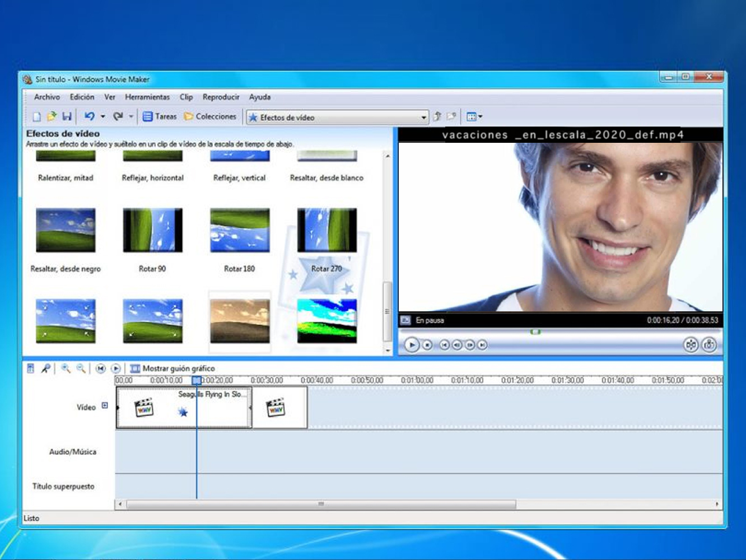Redo the last undone action
This screenshot has height=560, width=746.
(118, 116)
